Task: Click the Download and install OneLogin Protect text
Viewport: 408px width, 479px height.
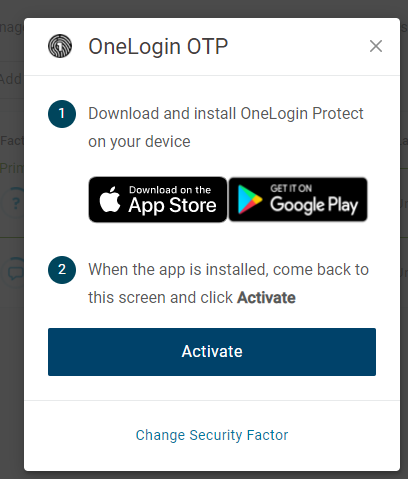Action: [226, 127]
